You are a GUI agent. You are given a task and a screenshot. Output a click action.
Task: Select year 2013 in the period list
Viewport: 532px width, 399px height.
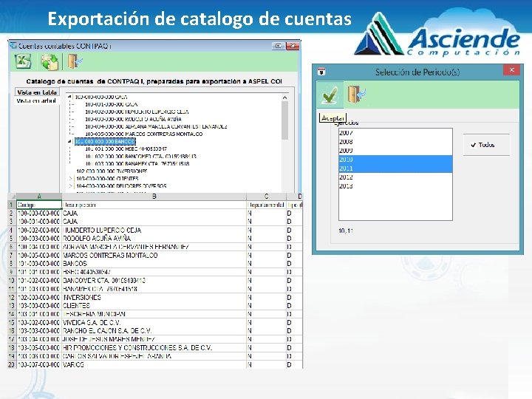coord(395,186)
